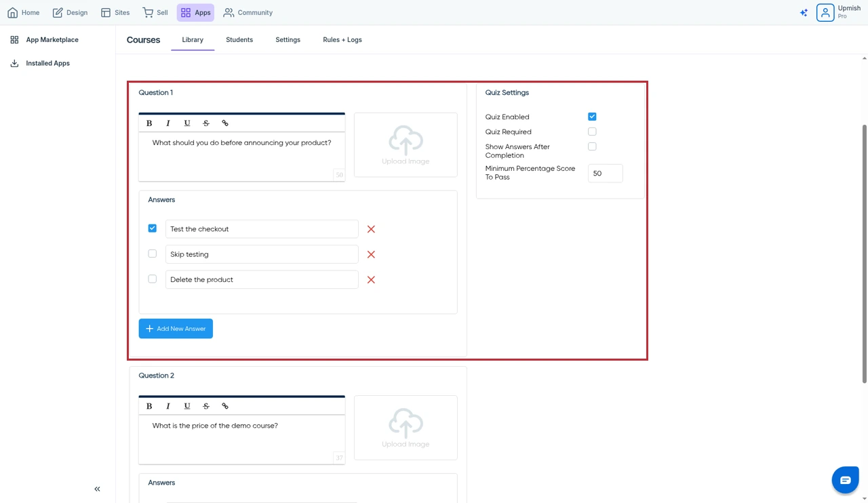Image resolution: width=868 pixels, height=503 pixels.
Task: Open the Community section
Action: point(248,12)
